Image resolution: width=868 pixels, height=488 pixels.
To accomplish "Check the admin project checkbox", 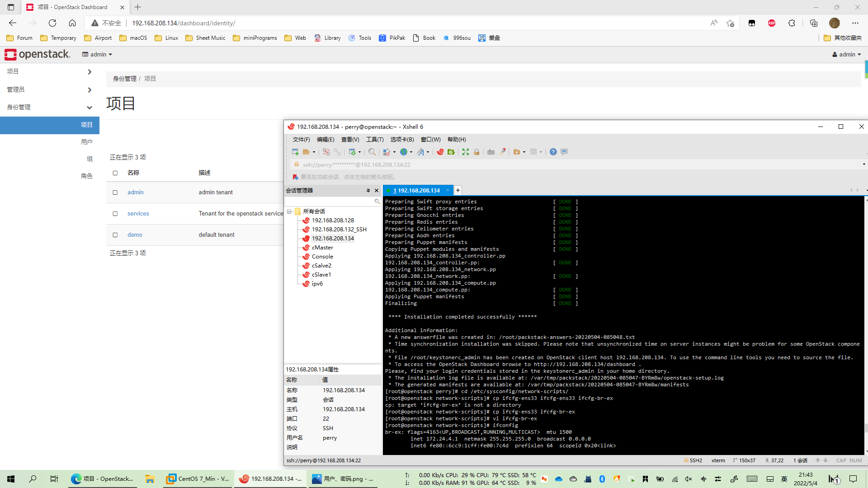I will pos(115,192).
